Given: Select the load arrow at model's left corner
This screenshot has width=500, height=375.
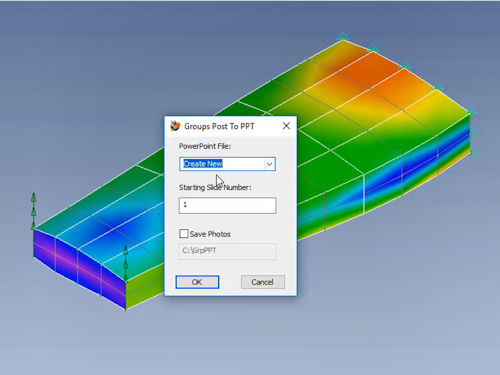Looking at the screenshot, I should point(33,211).
